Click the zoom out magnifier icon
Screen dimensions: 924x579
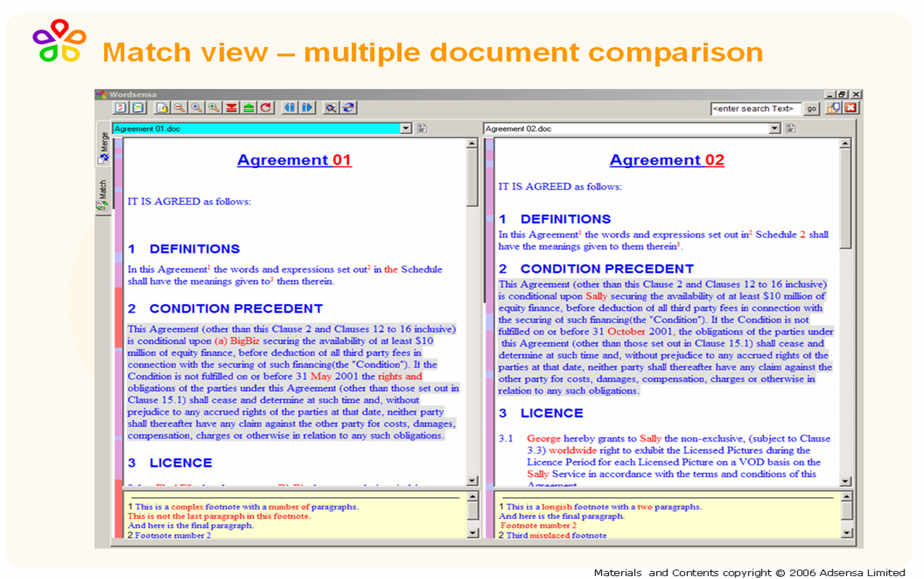point(179,108)
